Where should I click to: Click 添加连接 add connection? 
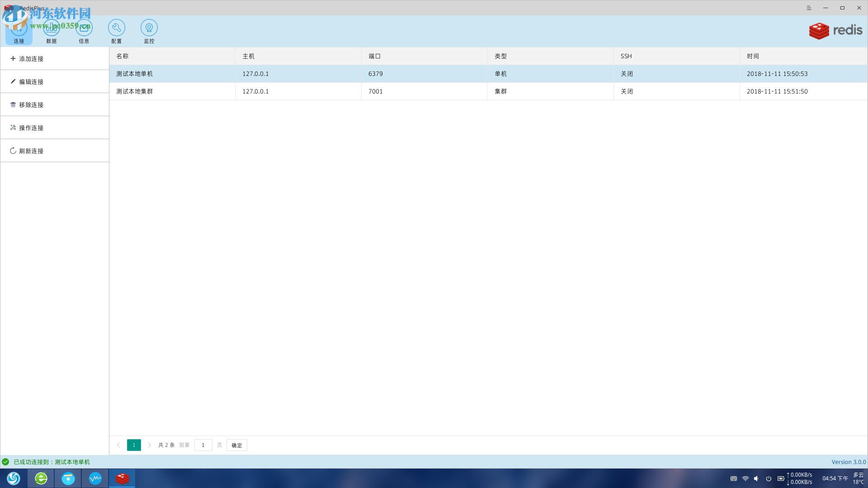coord(31,59)
